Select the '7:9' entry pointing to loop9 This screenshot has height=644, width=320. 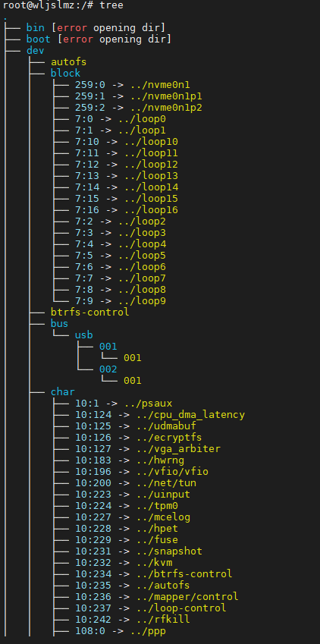pos(84,301)
